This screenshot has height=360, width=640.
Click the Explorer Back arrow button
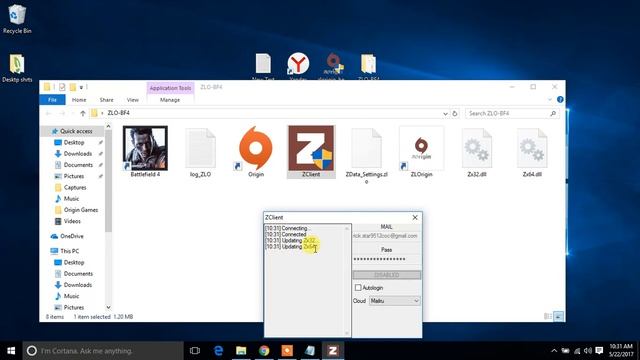pos(49,113)
